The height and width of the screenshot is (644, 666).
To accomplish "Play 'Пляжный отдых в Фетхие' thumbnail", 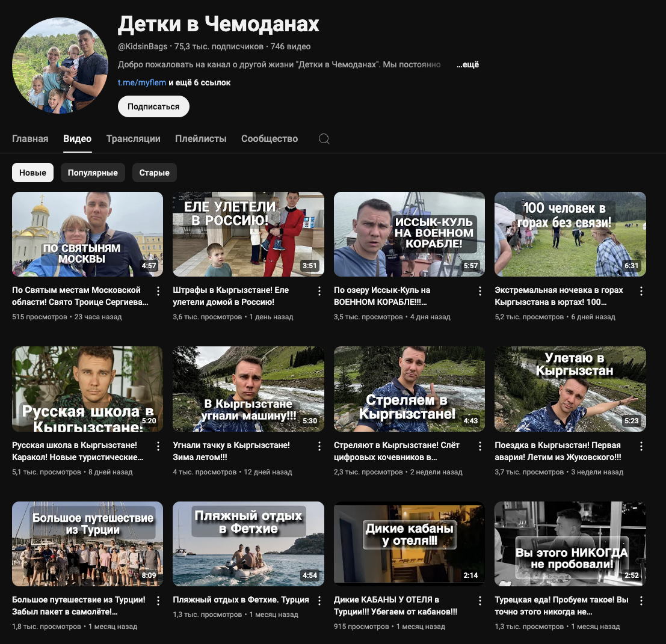I will click(x=248, y=544).
